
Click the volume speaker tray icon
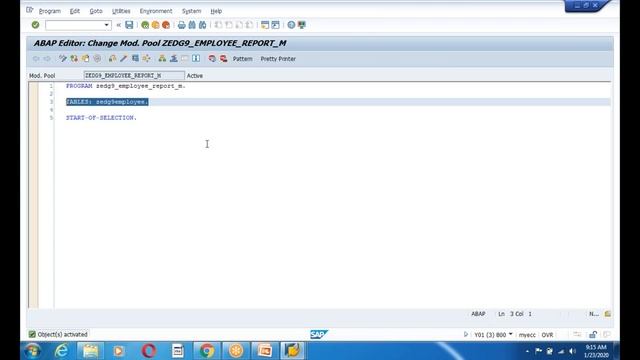click(572, 351)
